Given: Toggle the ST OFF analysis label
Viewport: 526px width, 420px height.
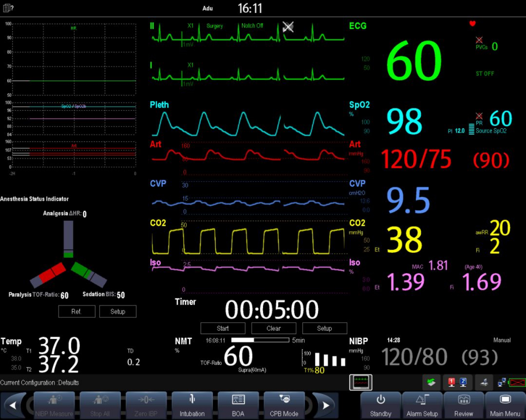Looking at the screenshot, I should point(485,74).
